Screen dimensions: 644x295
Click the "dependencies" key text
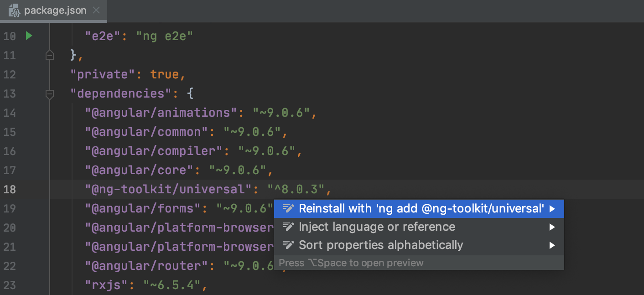tap(121, 93)
